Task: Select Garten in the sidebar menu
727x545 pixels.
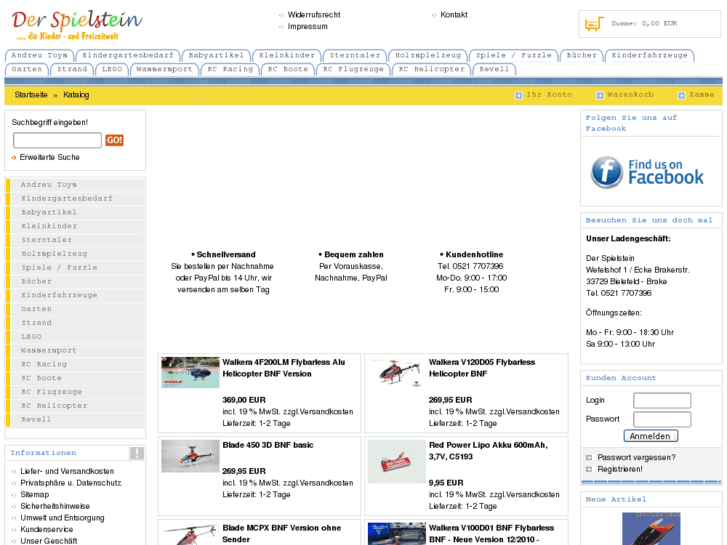Action: click(77, 309)
